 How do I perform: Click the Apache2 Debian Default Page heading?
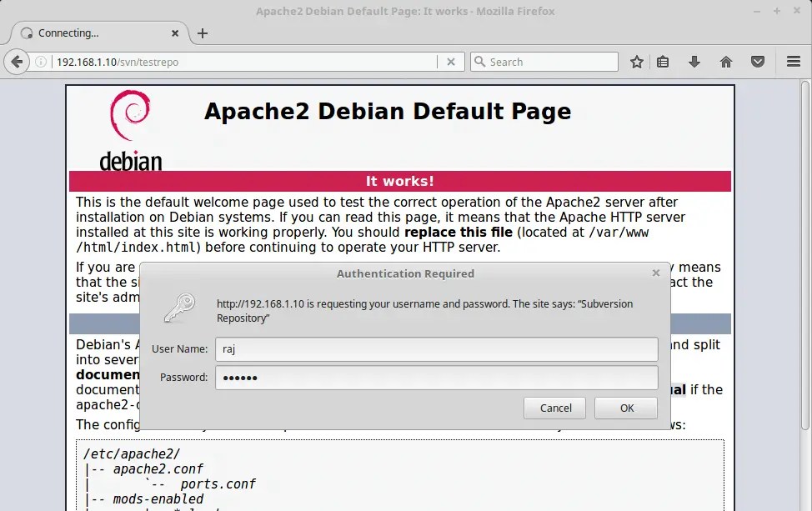tap(388, 112)
